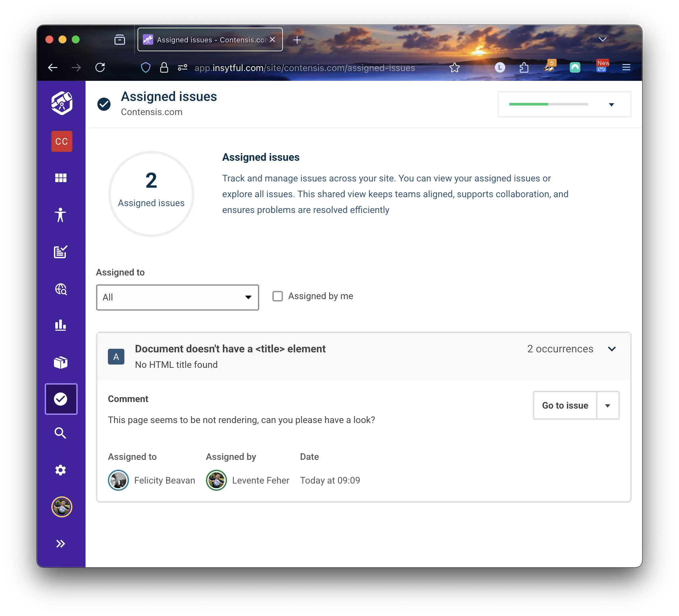This screenshot has height=616, width=679.
Task: Open the checklist quality icon in the sidebar
Action: point(61,252)
